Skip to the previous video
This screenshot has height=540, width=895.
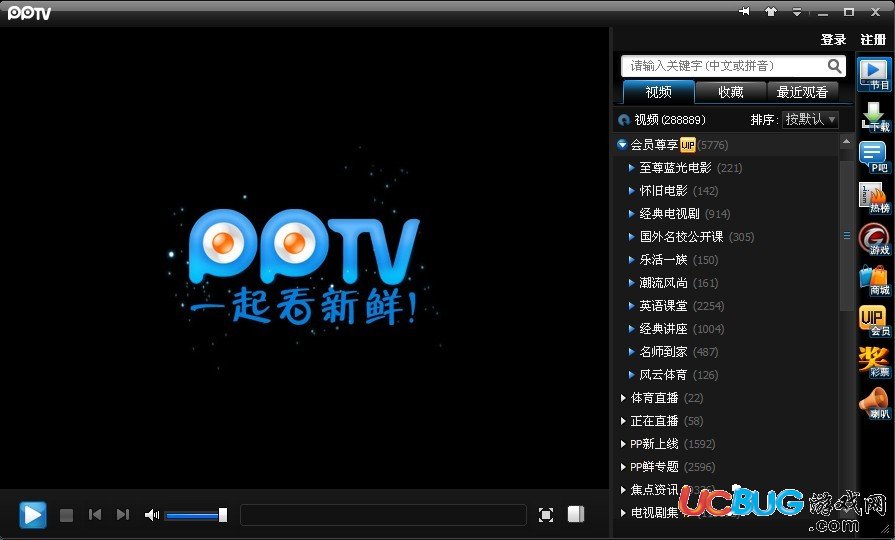click(95, 515)
